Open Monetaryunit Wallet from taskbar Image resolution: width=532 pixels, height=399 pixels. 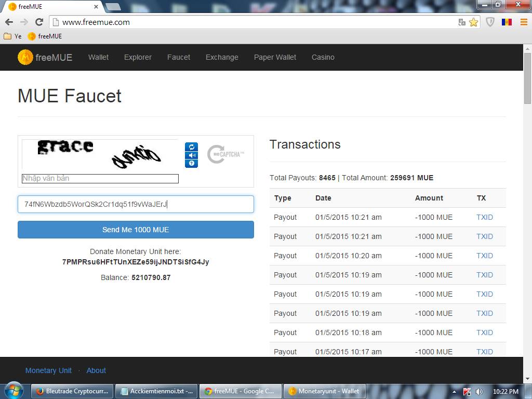324,391
